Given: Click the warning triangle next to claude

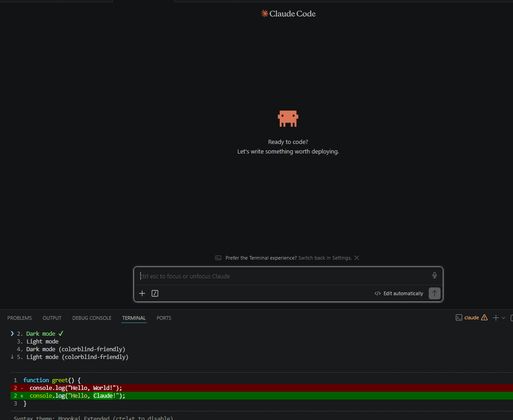Looking at the screenshot, I should pos(485,318).
